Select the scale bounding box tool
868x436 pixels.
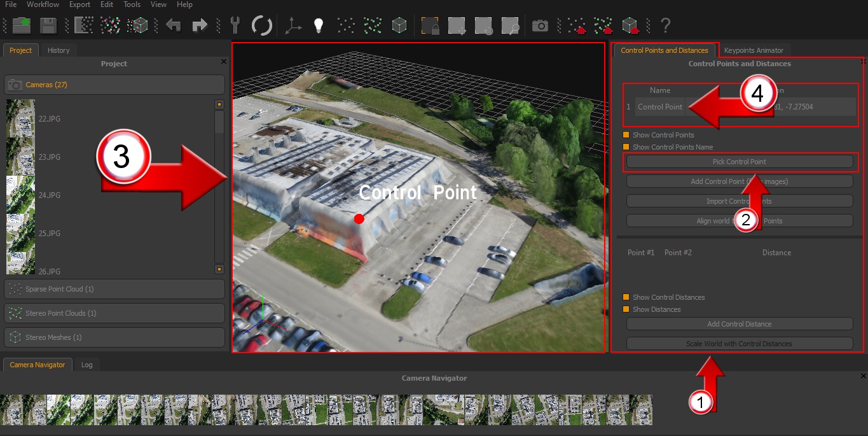point(510,25)
